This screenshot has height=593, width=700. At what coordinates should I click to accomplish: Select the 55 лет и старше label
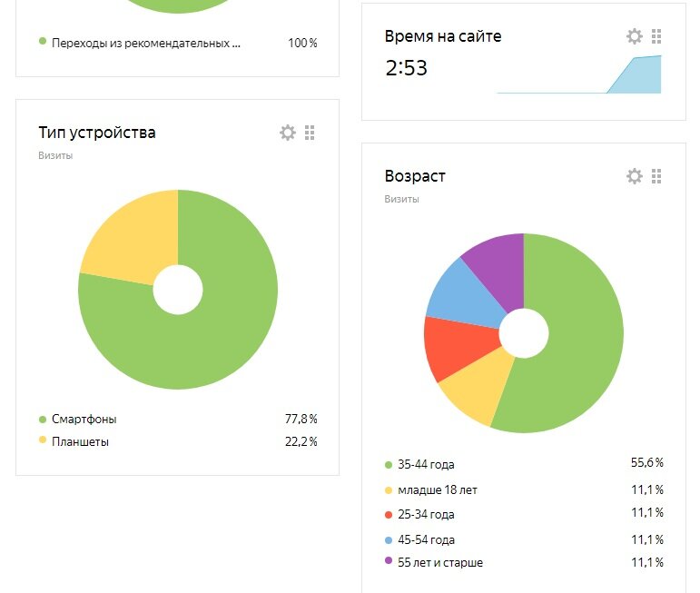tap(440, 562)
